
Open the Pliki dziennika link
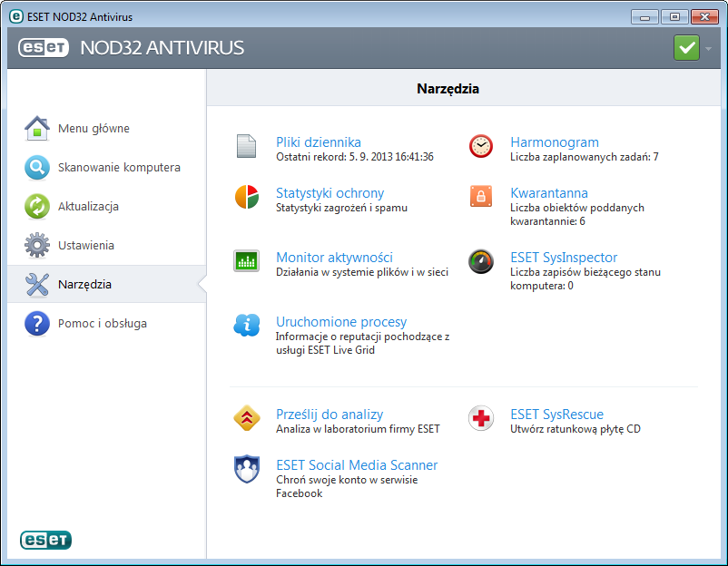click(x=319, y=142)
